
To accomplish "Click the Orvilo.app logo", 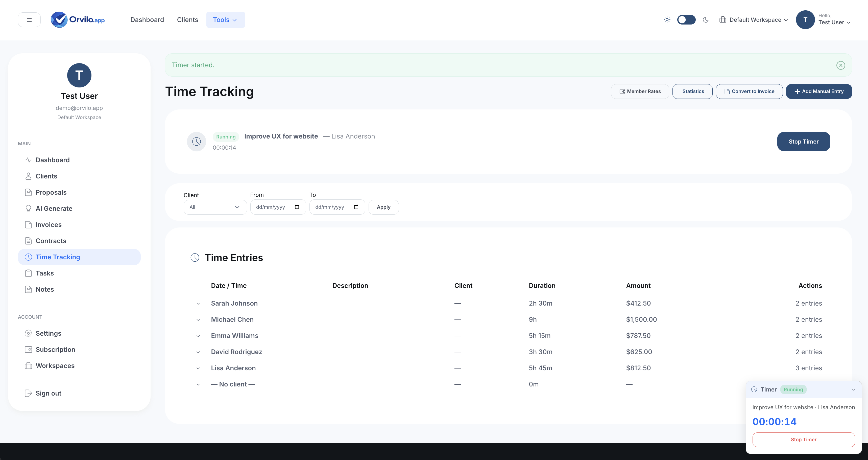I will [78, 19].
